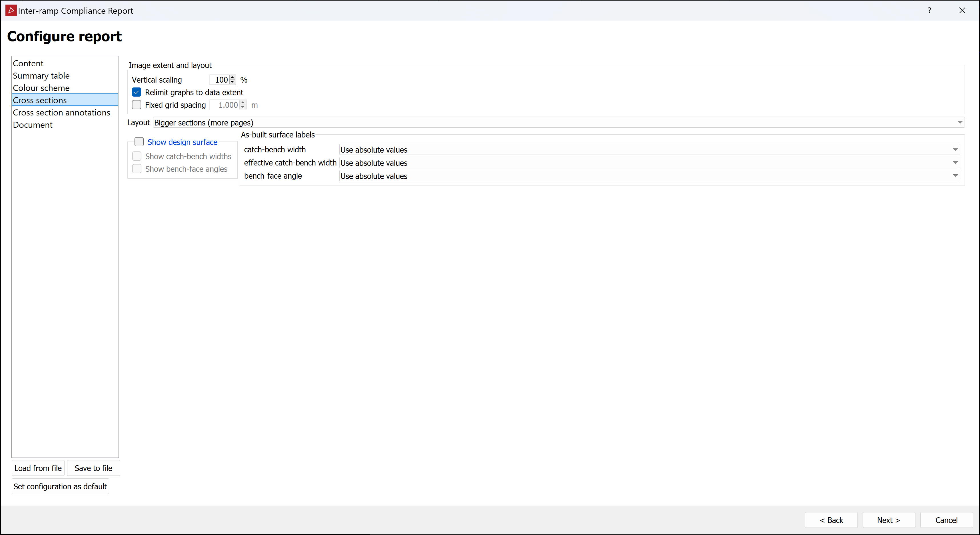Open the Colour scheme section
Screen dimensions: 980x535
pyautogui.click(x=41, y=88)
